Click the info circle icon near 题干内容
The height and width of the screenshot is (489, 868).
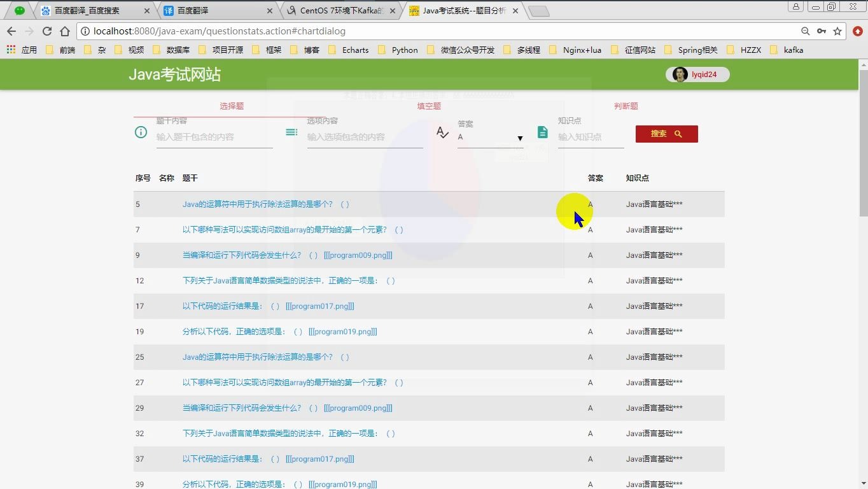[x=141, y=132]
